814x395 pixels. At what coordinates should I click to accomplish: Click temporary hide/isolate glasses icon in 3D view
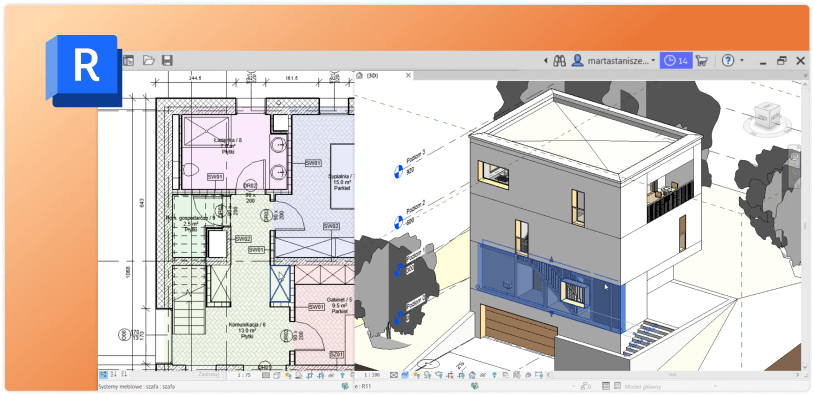(x=483, y=375)
